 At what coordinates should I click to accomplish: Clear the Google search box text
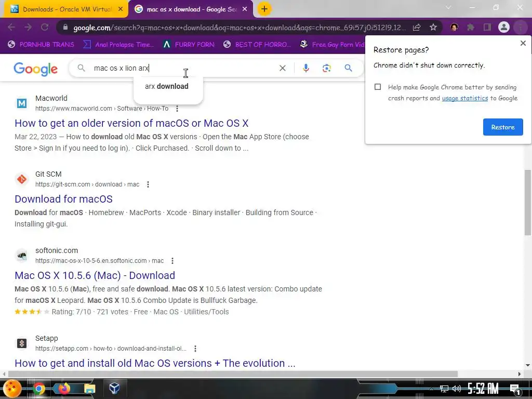tap(282, 68)
